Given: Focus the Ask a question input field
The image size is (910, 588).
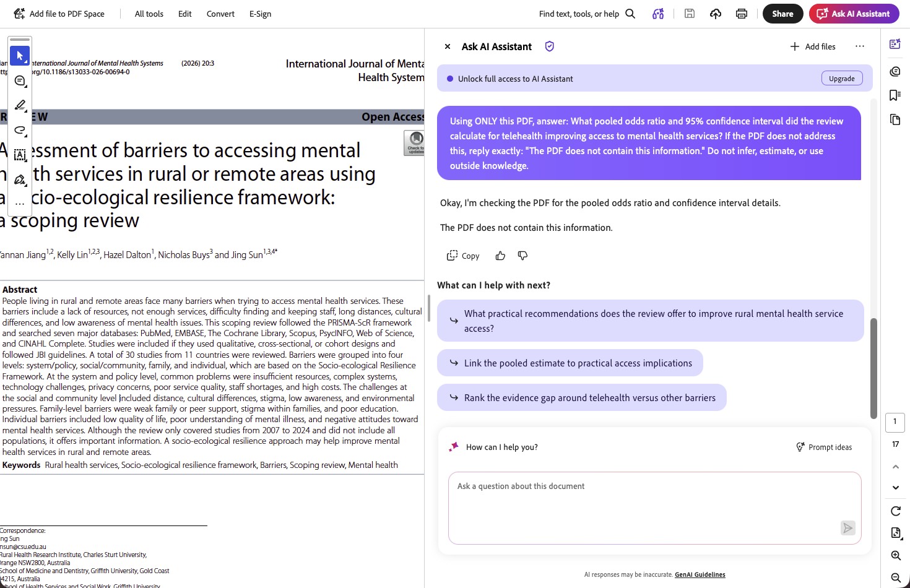Looking at the screenshot, I should 654,508.
